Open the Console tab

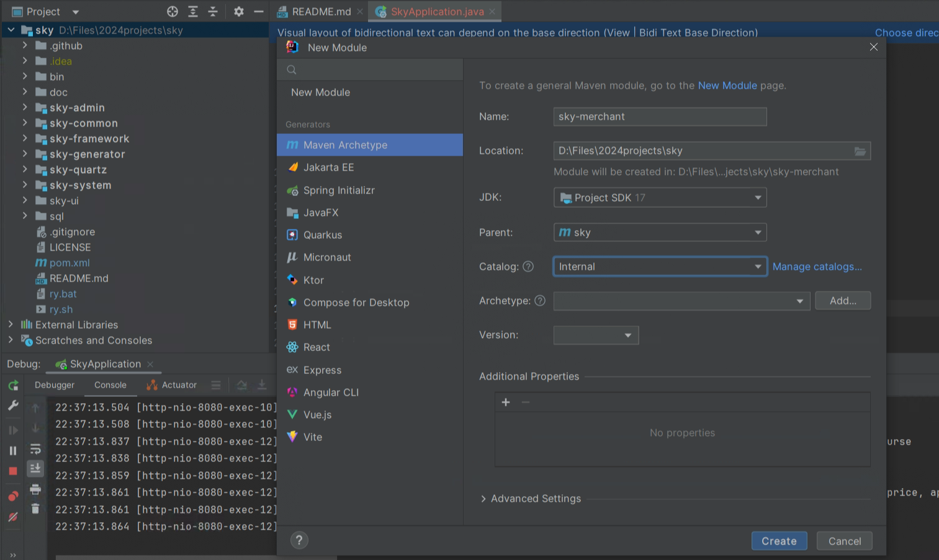coord(110,385)
